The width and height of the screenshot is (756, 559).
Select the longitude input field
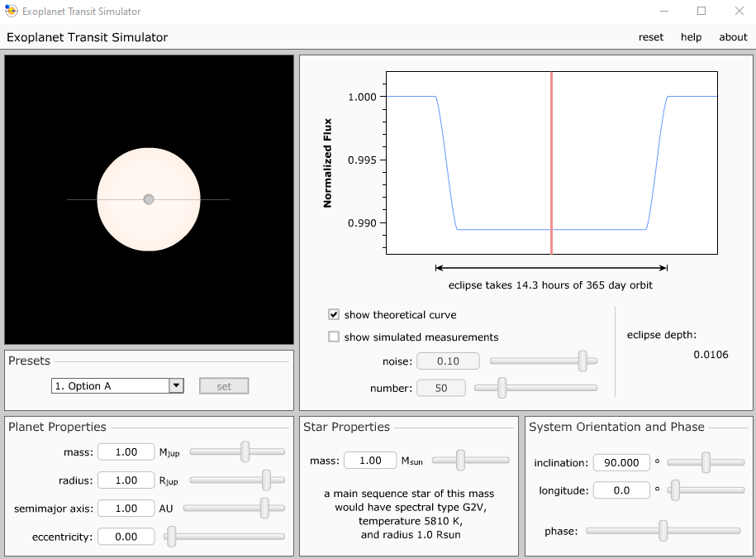tap(621, 490)
